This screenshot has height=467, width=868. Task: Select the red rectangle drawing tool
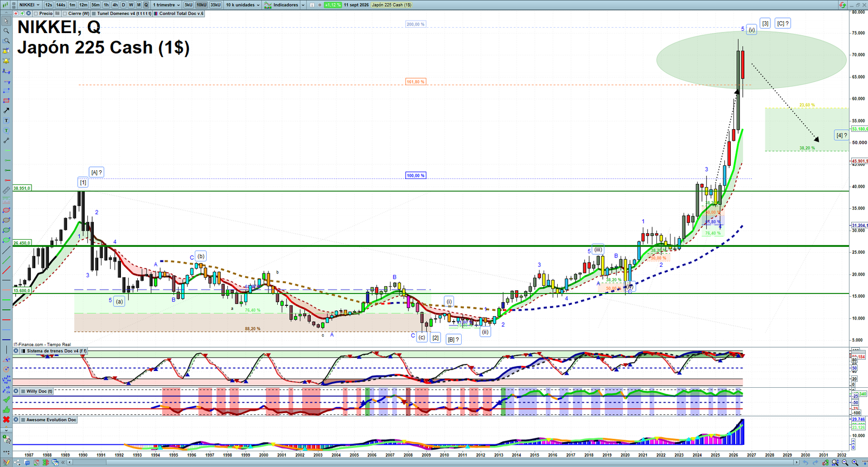[x=7, y=101]
